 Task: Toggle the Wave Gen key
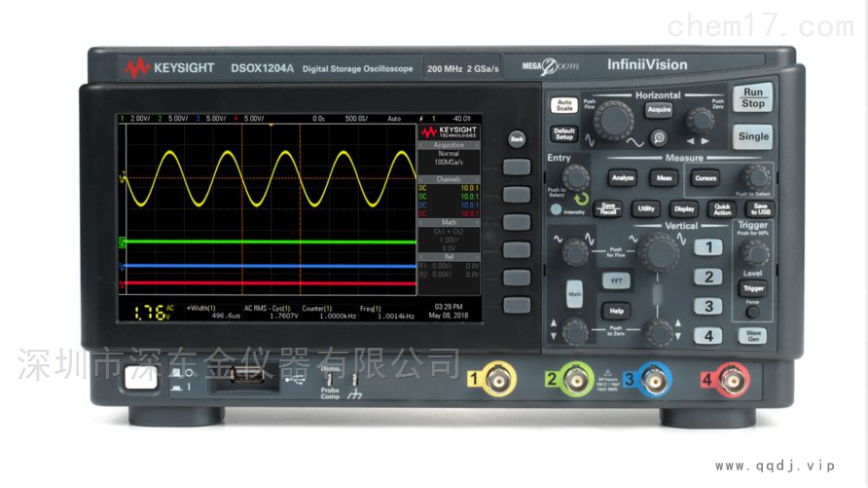(753, 336)
